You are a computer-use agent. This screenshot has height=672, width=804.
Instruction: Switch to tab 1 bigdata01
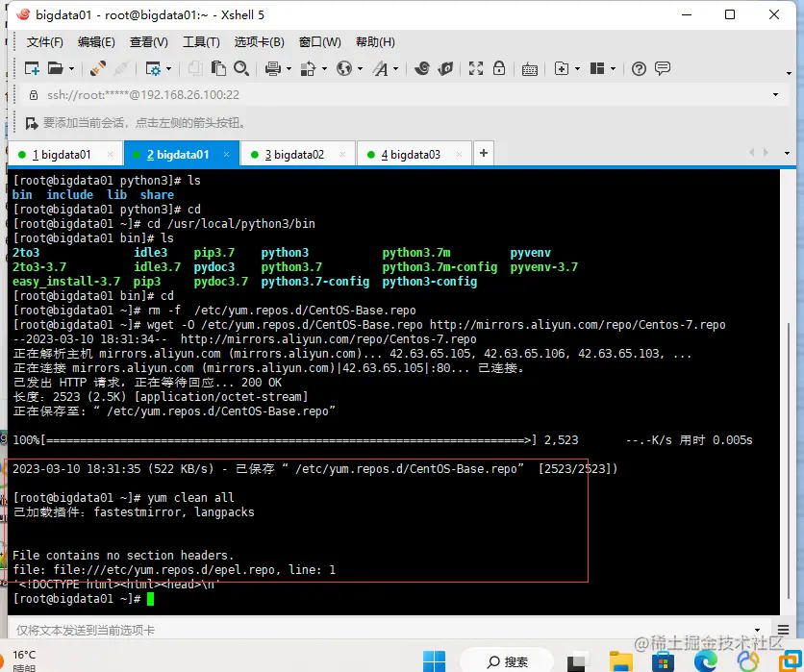(62, 154)
